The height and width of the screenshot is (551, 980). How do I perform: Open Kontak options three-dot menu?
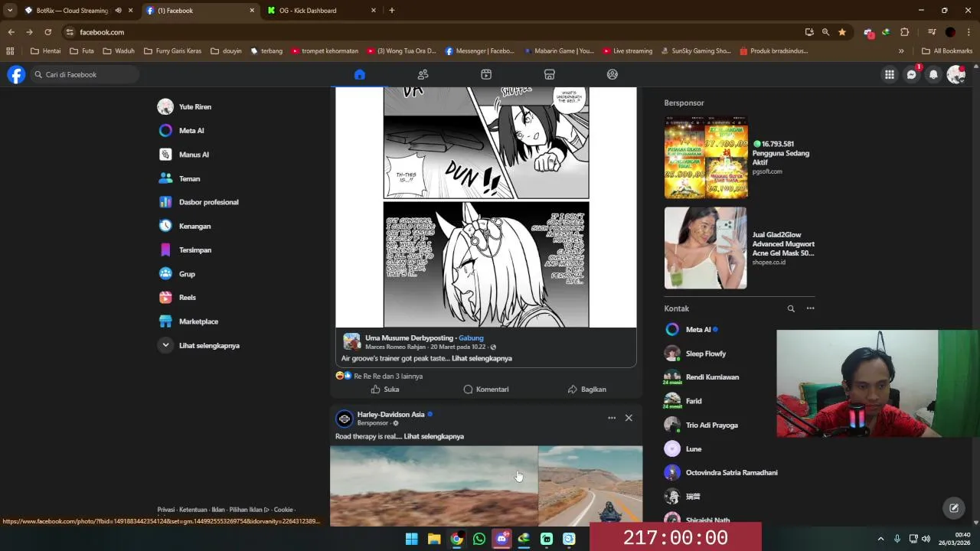810,308
